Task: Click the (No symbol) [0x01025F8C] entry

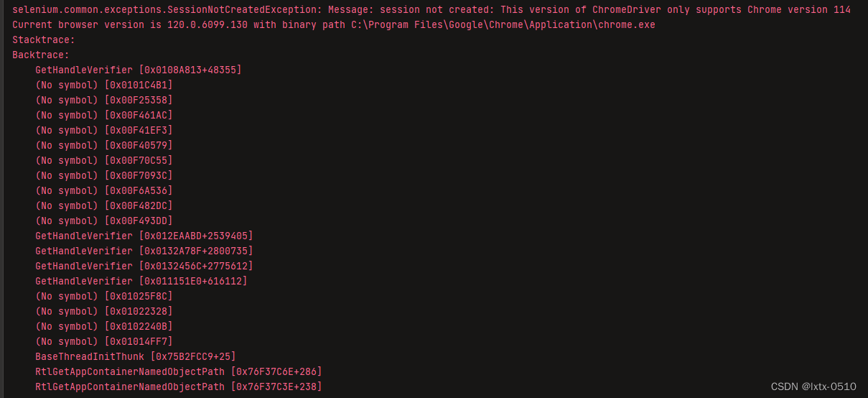Action: 104,297
